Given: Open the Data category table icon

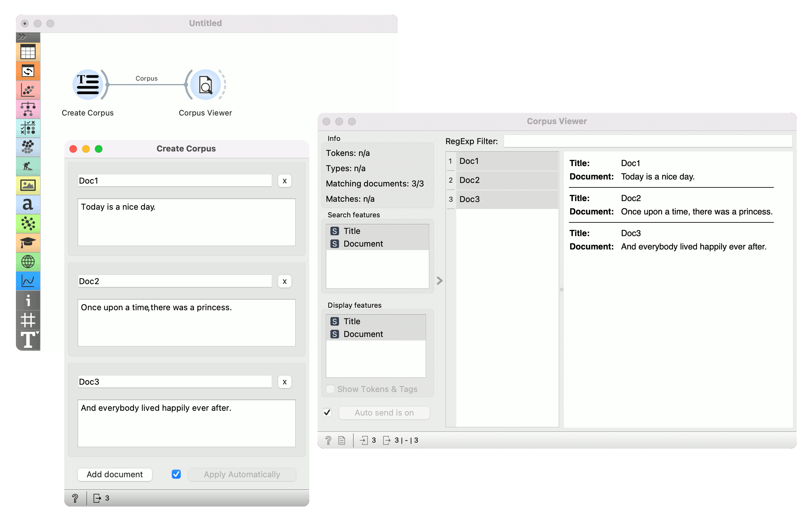Looking at the screenshot, I should [28, 52].
